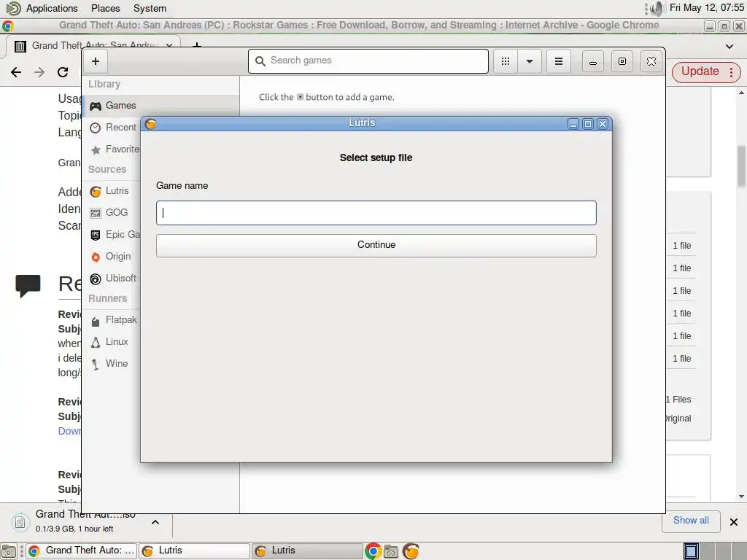The width and height of the screenshot is (747, 560).
Task: Open the System menu
Action: coord(150,8)
